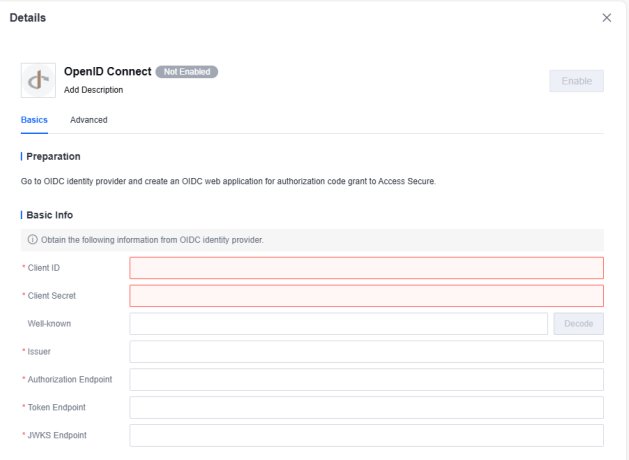Open the Advanced tab
This screenshot has width=629, height=460.
(x=89, y=120)
